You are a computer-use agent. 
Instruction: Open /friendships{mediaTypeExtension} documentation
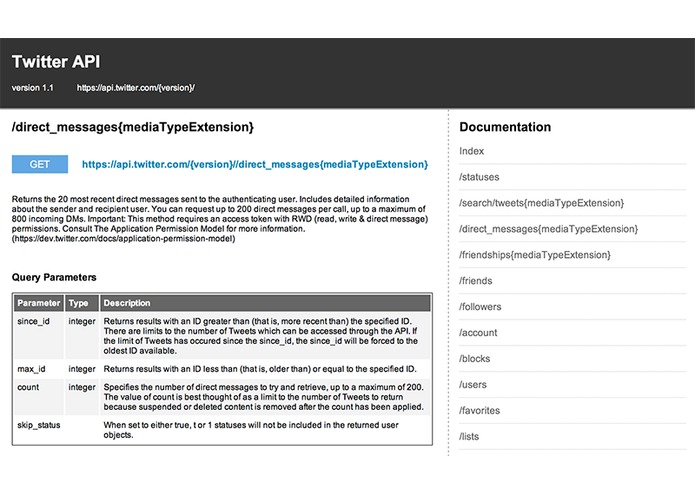(535, 255)
